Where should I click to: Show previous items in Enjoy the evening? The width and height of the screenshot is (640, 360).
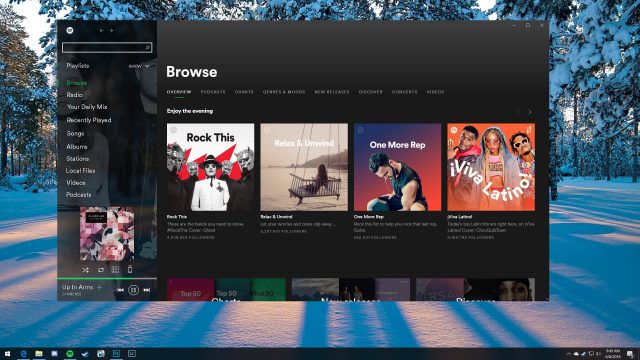pyautogui.click(x=518, y=112)
